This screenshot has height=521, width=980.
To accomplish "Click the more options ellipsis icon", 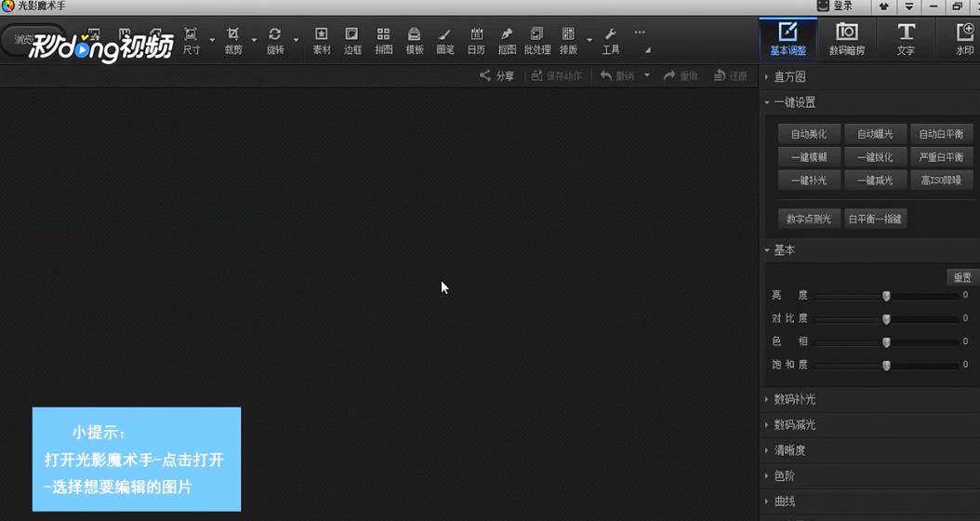I will point(639,33).
